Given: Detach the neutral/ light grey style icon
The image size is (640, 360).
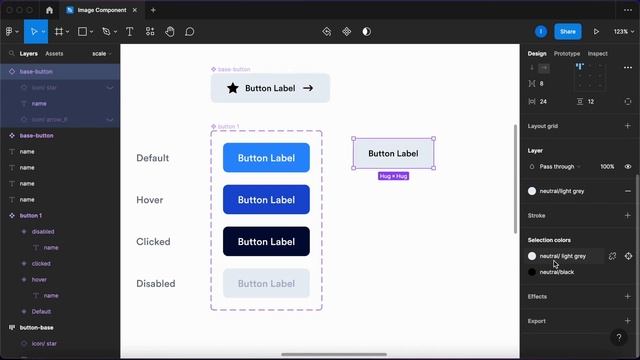Looking at the screenshot, I should (612, 256).
